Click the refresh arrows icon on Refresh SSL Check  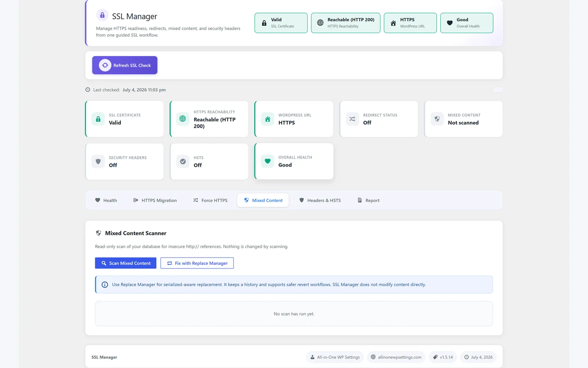coord(105,65)
